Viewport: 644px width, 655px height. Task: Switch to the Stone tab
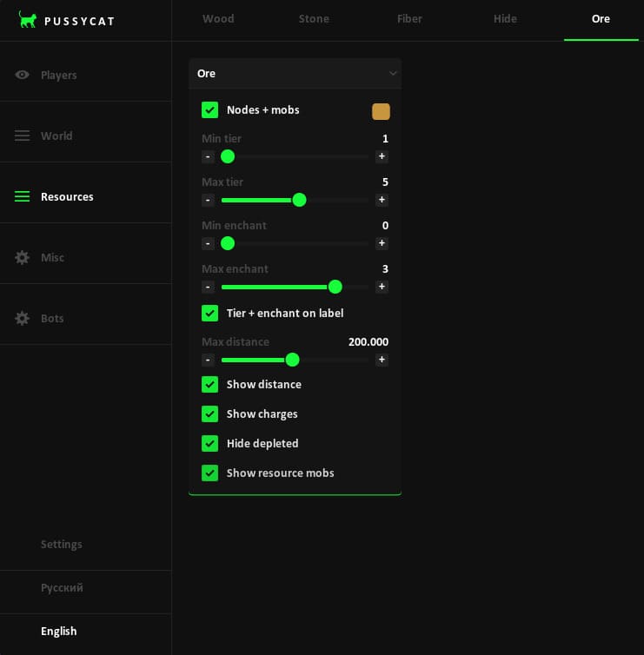314,19
